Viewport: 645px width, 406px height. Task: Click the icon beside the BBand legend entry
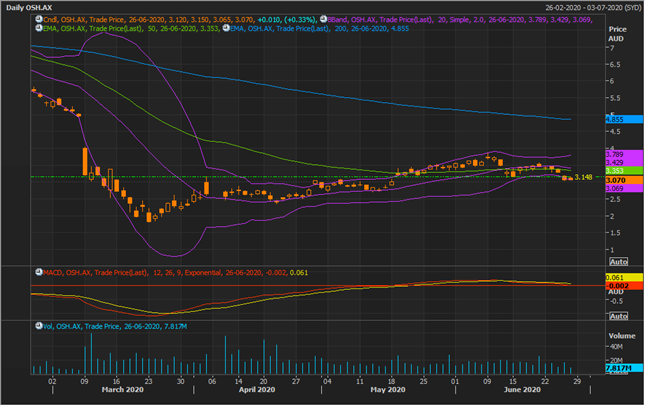tap(324, 19)
